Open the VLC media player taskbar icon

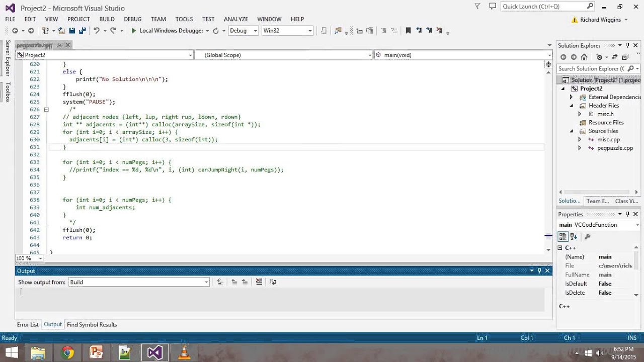pos(184,352)
